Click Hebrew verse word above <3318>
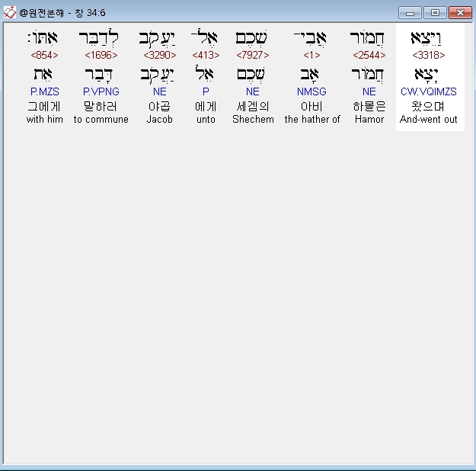Image resolution: width=476 pixels, height=471 pixels. point(426,38)
